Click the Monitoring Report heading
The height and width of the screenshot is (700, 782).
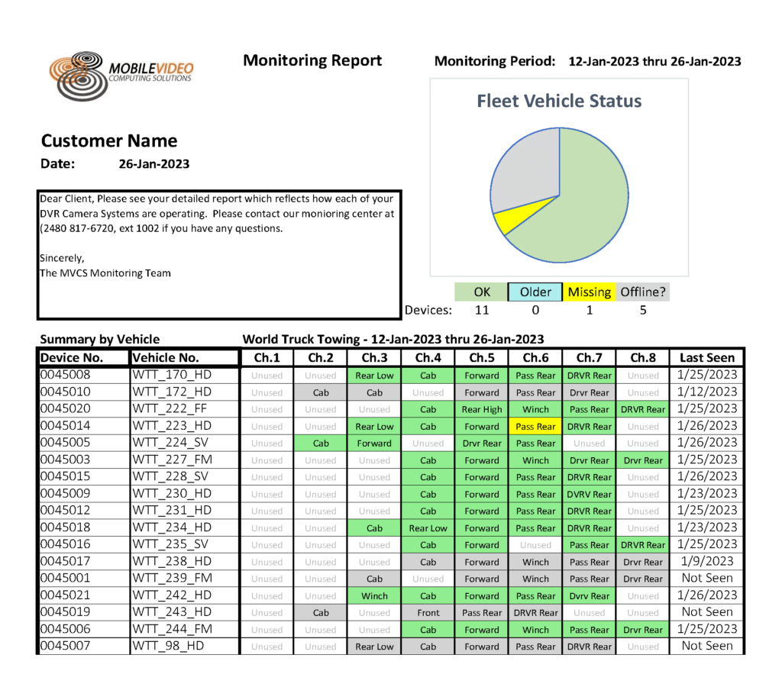312,60
